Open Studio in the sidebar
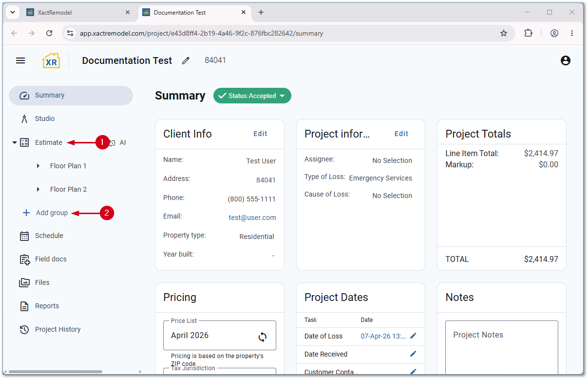 pyautogui.click(x=45, y=119)
